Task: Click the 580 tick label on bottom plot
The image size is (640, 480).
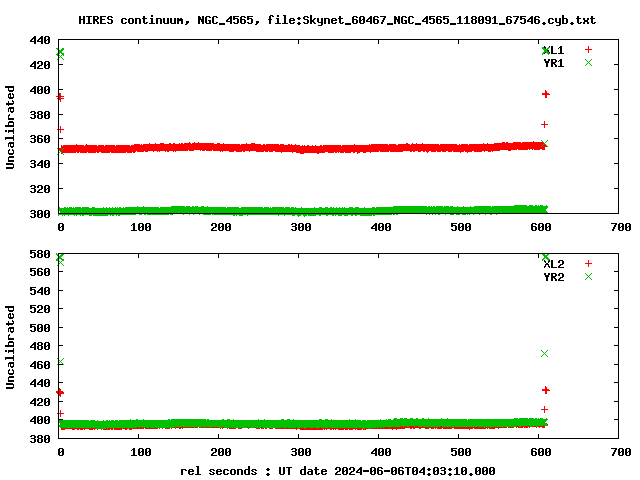Action: point(40,254)
